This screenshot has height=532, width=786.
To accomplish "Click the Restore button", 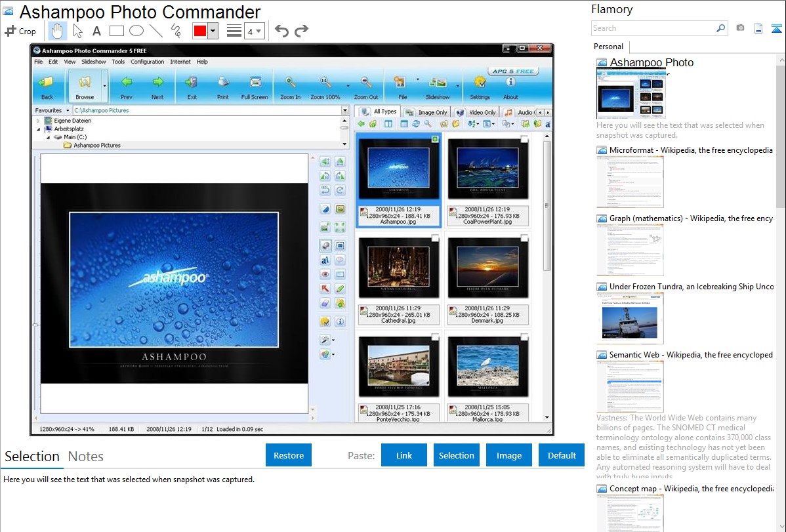I will pos(289,455).
